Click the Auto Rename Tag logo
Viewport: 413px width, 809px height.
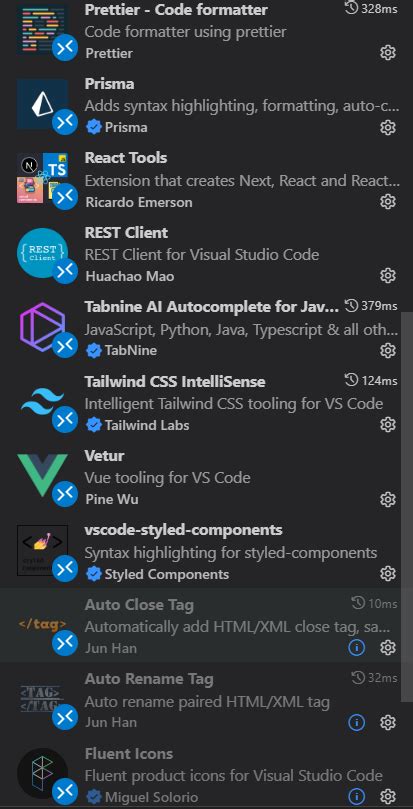tap(42, 699)
